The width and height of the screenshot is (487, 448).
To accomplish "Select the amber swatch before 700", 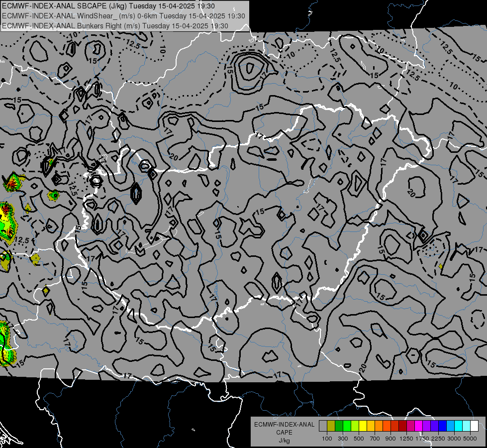I will (x=371, y=426).
